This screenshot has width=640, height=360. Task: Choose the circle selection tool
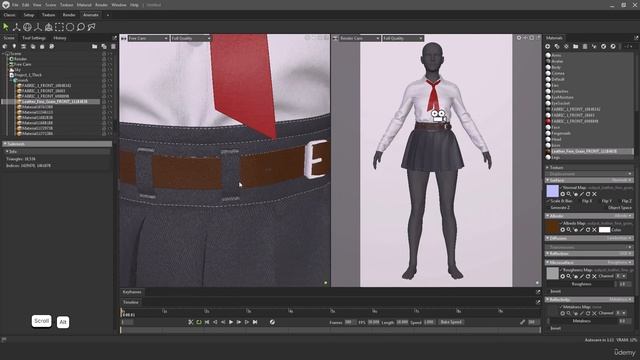pos(70,27)
